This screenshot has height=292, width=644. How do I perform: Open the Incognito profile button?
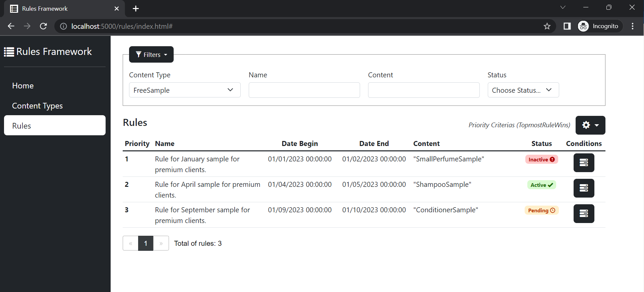(600, 26)
